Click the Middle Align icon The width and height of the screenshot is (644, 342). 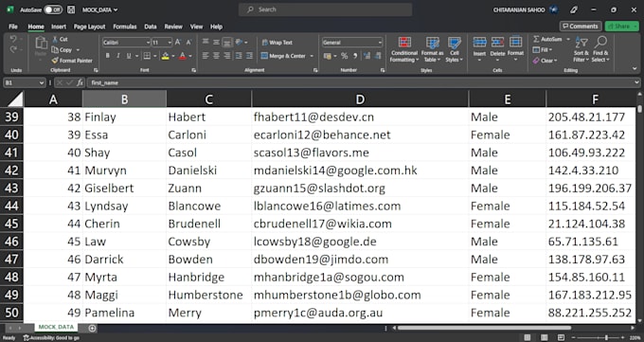coord(216,42)
